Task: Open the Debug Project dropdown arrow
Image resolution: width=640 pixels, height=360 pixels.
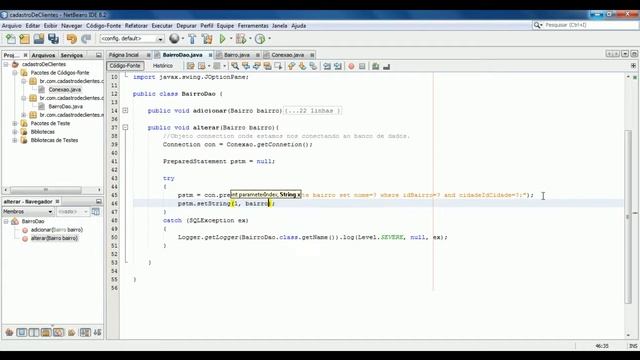Action: click(x=250, y=39)
